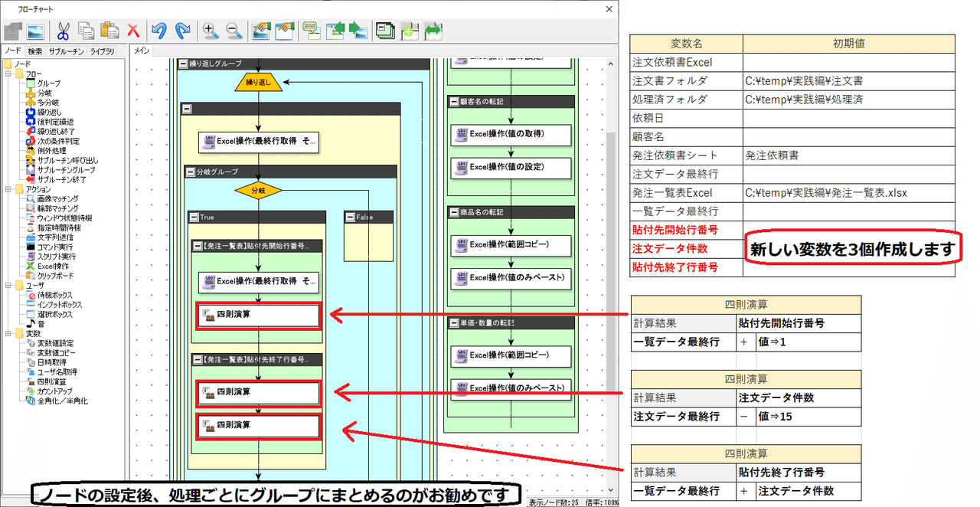Click the 発注依頼書 initial value cell
This screenshot has height=507, width=980.
[848, 155]
